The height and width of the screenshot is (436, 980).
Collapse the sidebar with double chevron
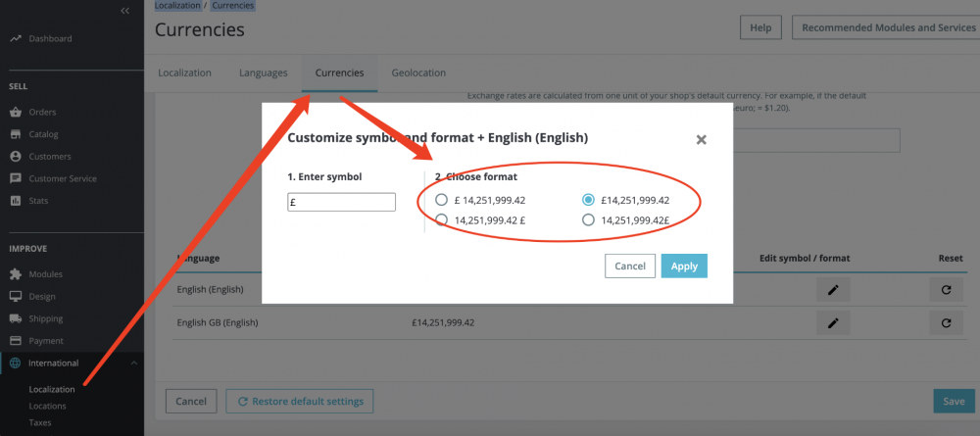click(124, 10)
